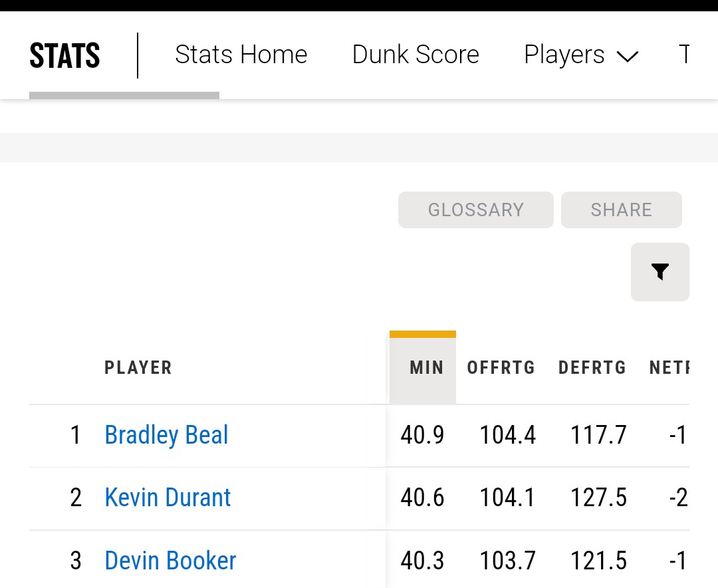Click Kevin Durant's 104.1 OFFRTG cell
The width and height of the screenshot is (718, 588).
[507, 498]
